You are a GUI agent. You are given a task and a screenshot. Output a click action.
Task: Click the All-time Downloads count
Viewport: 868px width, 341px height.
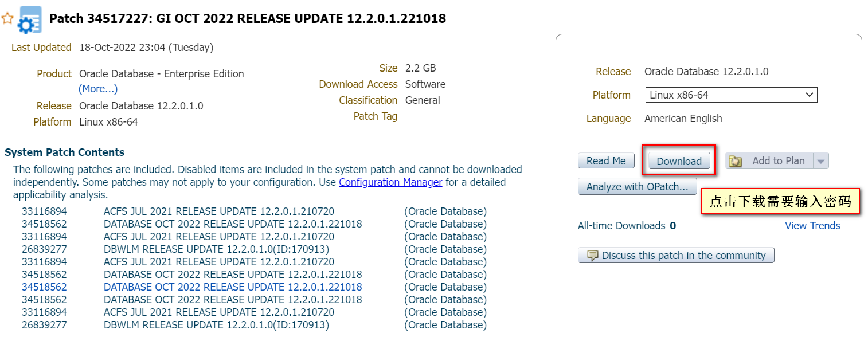(x=673, y=226)
